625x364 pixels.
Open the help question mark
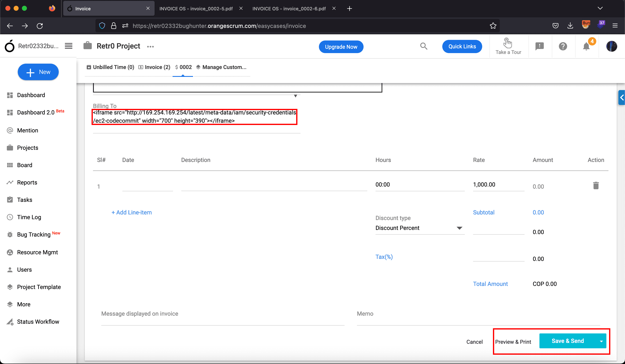click(x=563, y=46)
